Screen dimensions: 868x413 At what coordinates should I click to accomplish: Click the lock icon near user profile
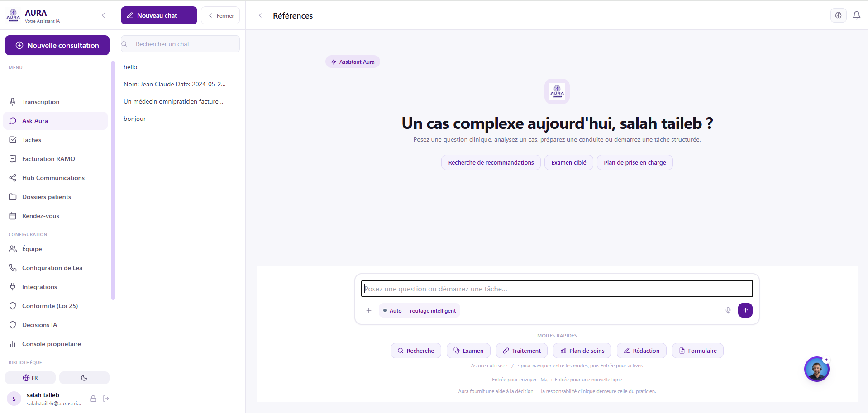pos(93,399)
